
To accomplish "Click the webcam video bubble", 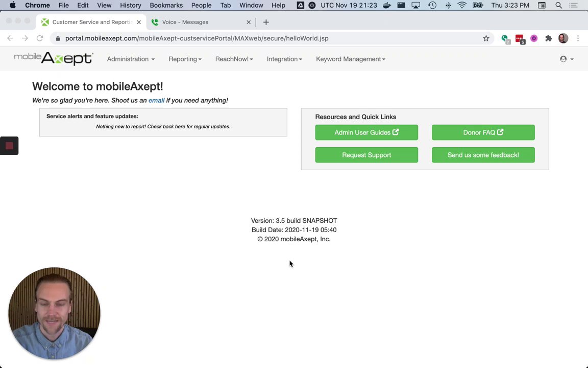I will pyautogui.click(x=55, y=313).
